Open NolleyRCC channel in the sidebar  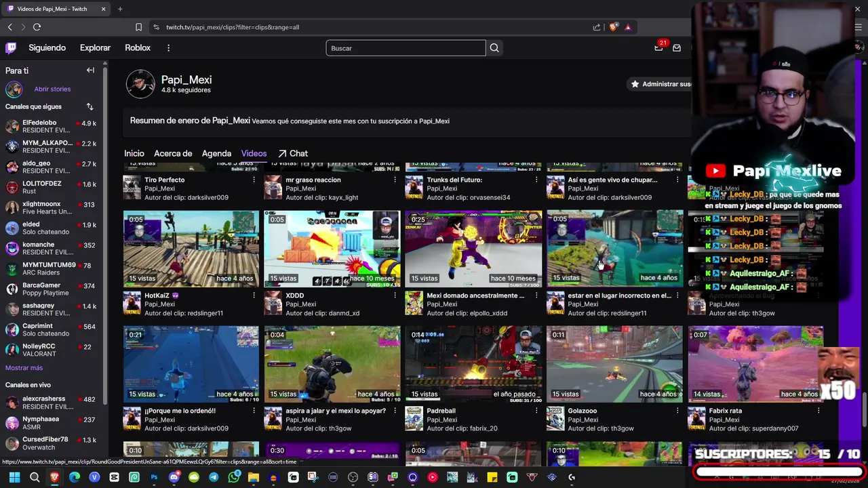[52, 350]
